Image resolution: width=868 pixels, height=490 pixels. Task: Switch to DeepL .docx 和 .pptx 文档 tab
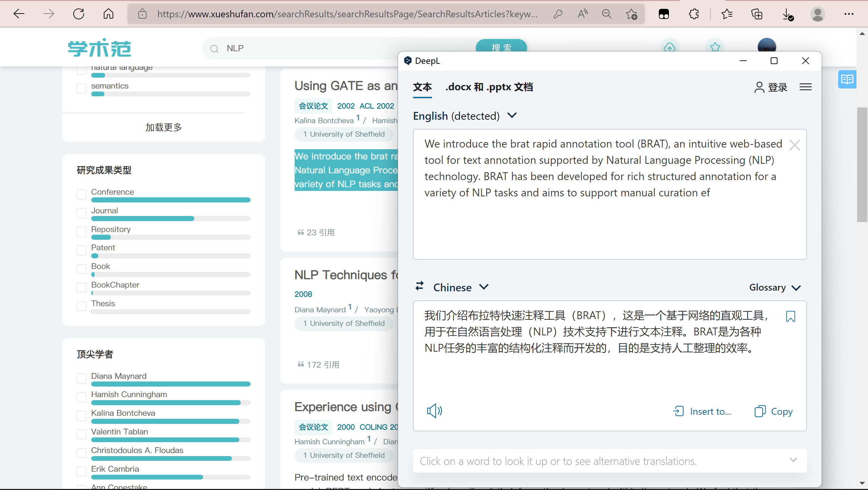(x=489, y=87)
